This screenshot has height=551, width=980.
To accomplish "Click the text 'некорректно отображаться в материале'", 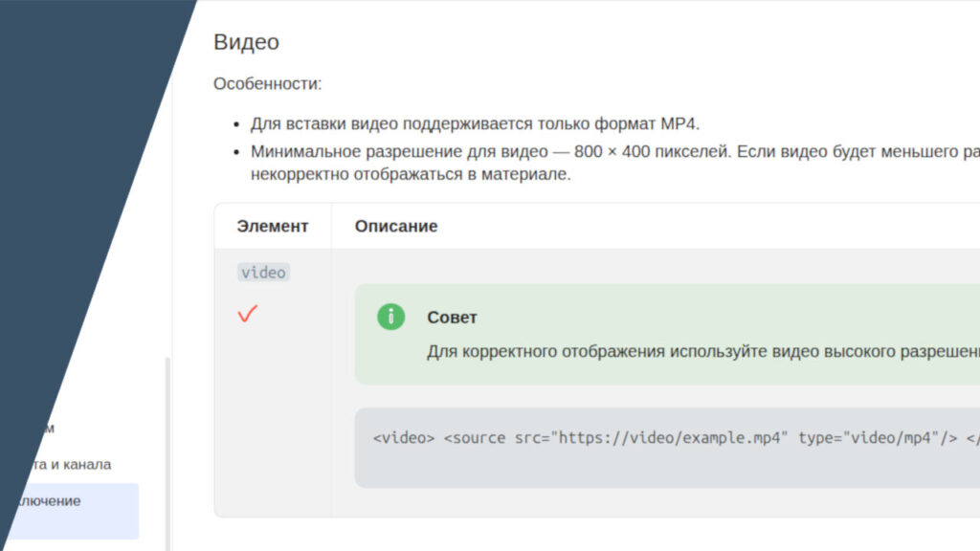I will click(411, 175).
